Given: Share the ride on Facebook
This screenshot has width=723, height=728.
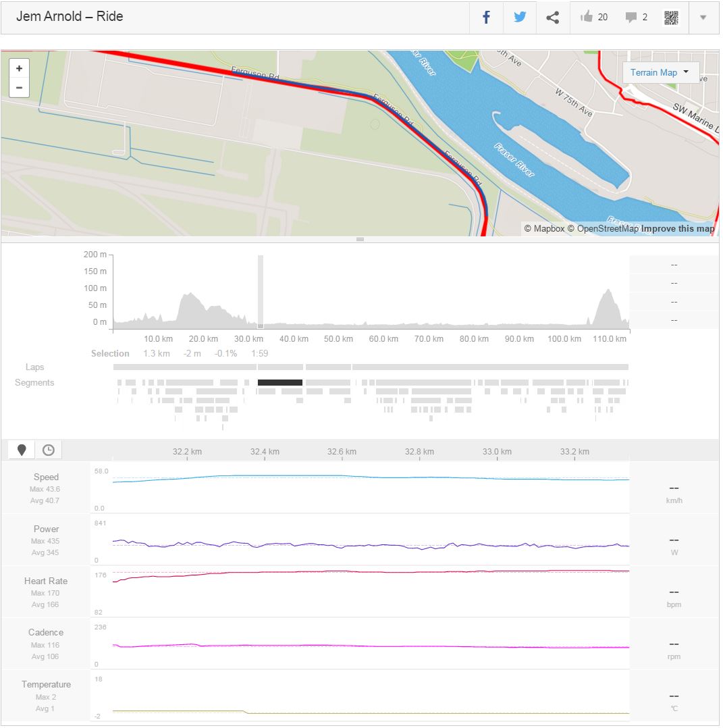Looking at the screenshot, I should click(485, 17).
